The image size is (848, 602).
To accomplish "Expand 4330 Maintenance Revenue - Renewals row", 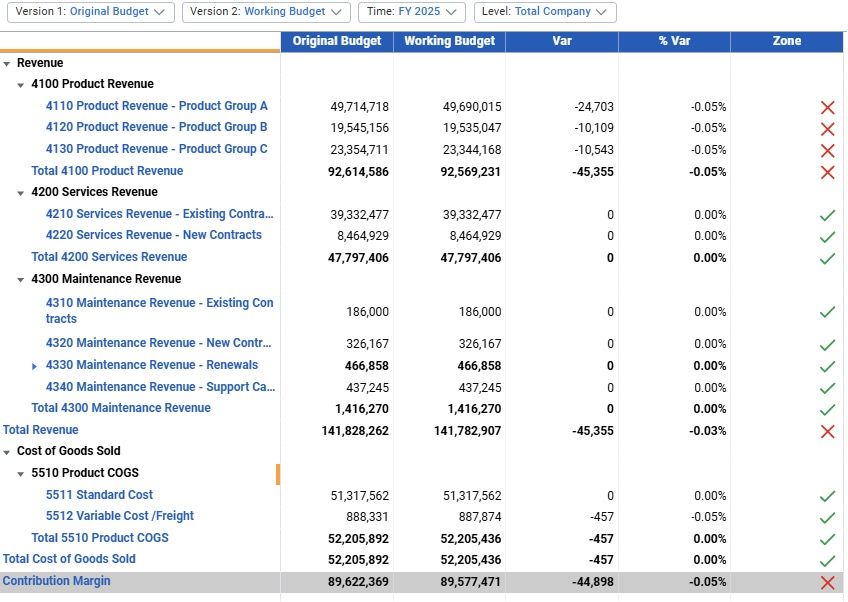I will (x=35, y=366).
